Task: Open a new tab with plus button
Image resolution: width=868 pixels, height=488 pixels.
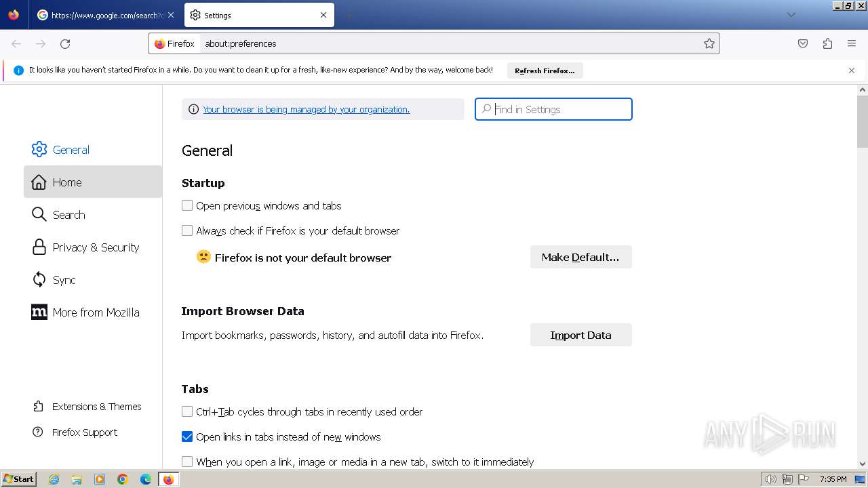Action: pos(349,15)
